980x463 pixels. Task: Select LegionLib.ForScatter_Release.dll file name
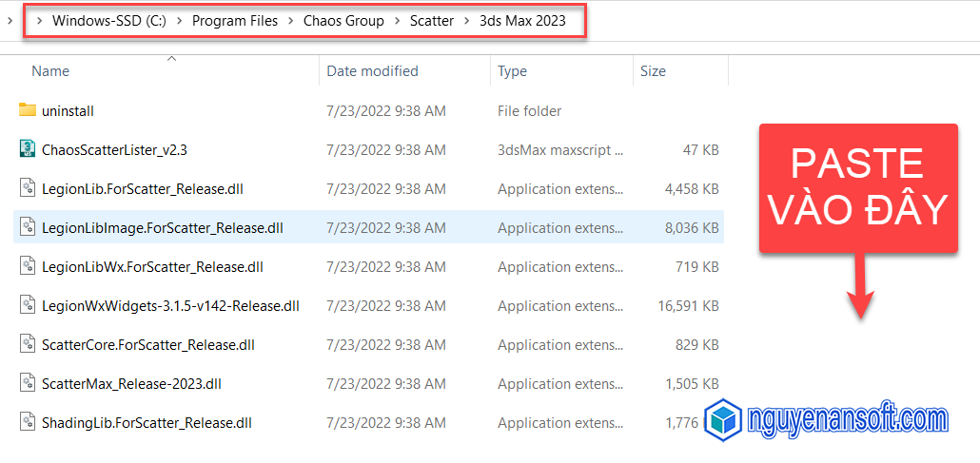(143, 188)
